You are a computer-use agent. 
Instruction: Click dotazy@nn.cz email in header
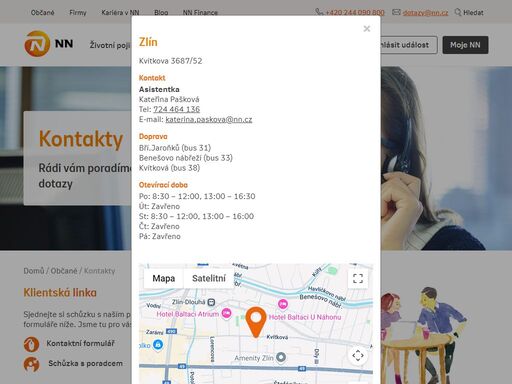pyautogui.click(x=425, y=13)
